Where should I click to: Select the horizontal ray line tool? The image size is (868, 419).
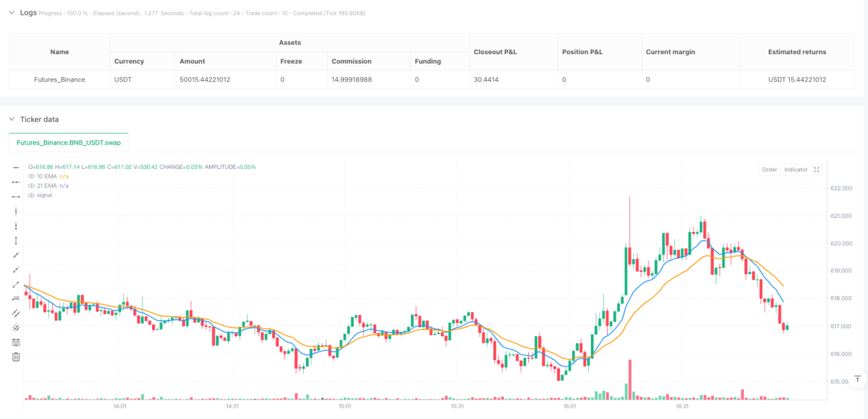click(x=16, y=182)
